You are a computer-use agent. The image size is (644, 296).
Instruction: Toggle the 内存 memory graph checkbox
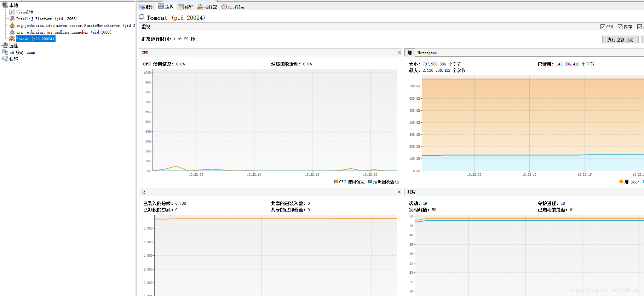click(x=620, y=27)
